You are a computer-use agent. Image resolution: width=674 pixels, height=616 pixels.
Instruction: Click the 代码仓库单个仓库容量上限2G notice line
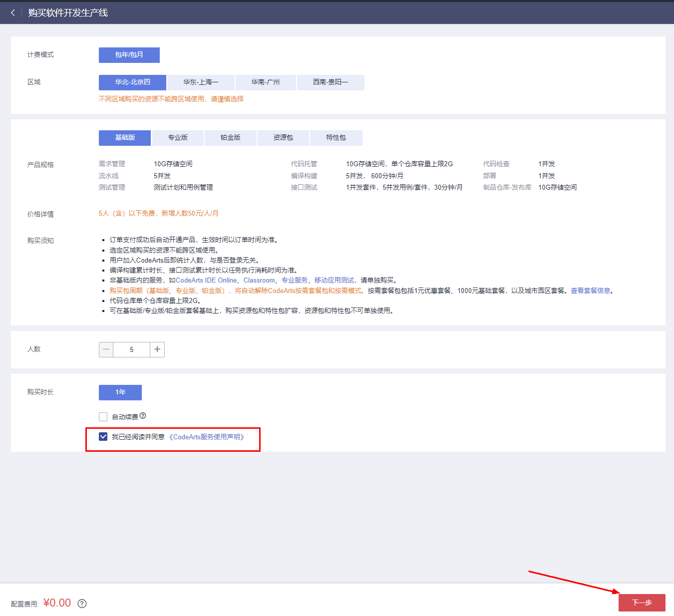coord(155,301)
